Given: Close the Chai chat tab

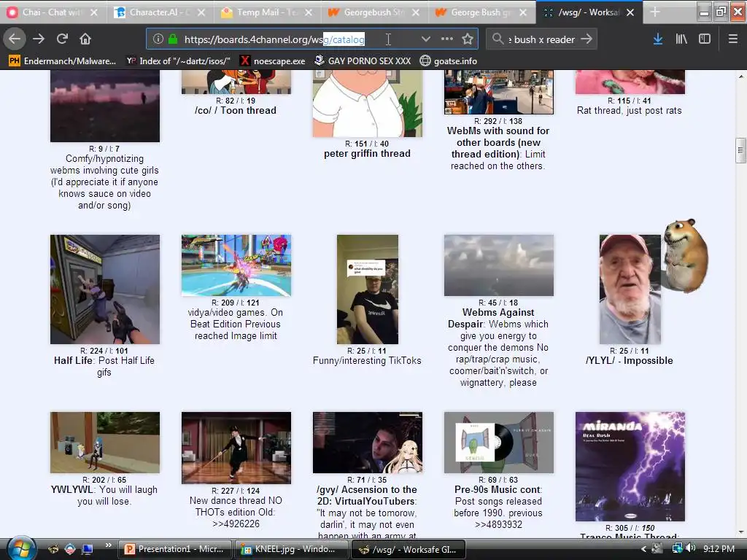Looking at the screenshot, I should [x=94, y=12].
